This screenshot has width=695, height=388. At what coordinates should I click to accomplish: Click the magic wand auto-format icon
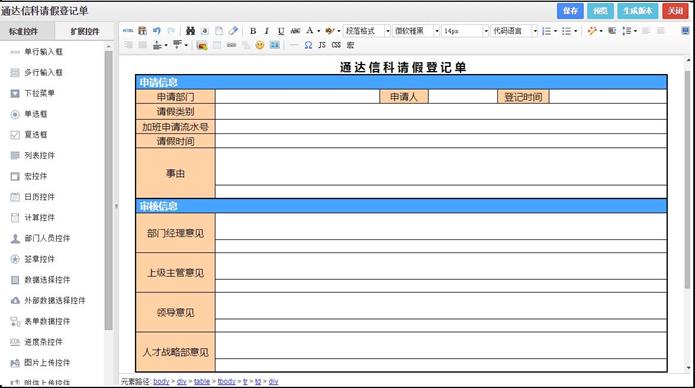click(x=592, y=31)
